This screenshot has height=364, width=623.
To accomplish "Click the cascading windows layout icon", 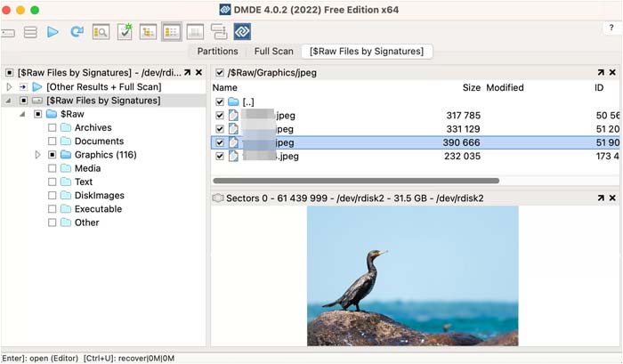I will 219,32.
